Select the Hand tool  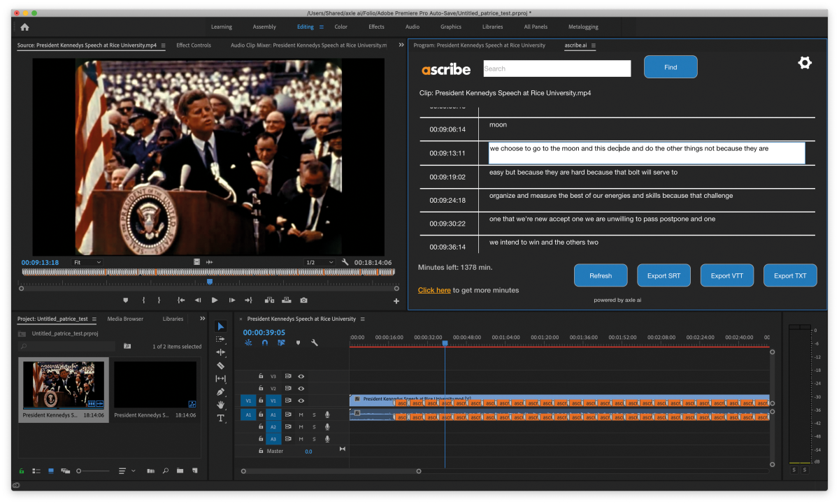tap(221, 405)
